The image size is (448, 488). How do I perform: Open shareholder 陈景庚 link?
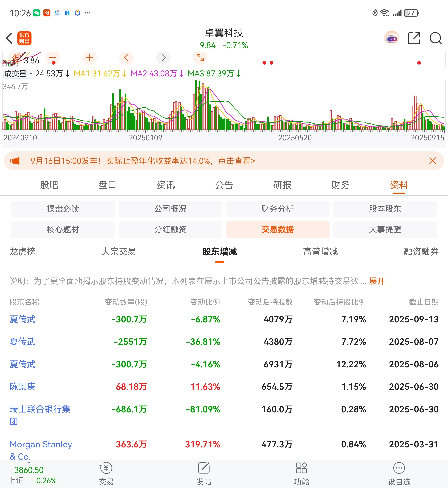click(23, 387)
